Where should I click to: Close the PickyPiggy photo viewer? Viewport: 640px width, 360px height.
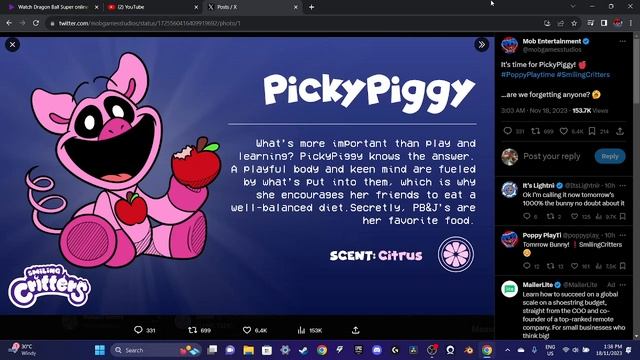coord(12,44)
